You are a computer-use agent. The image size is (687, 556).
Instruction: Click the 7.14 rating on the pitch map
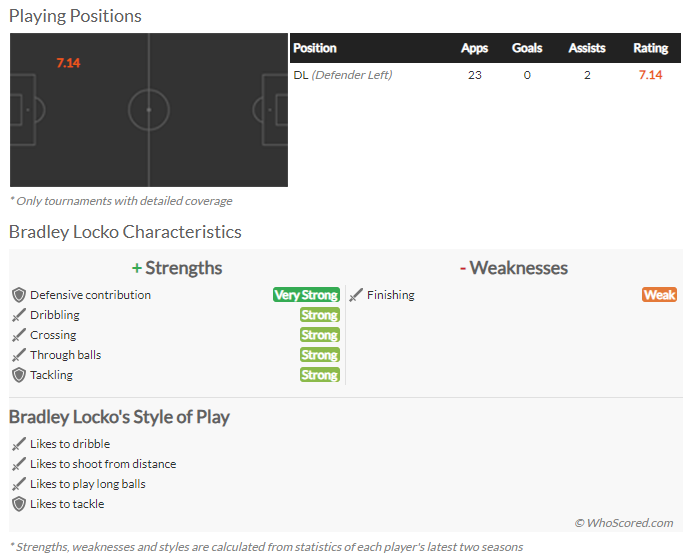tap(68, 63)
